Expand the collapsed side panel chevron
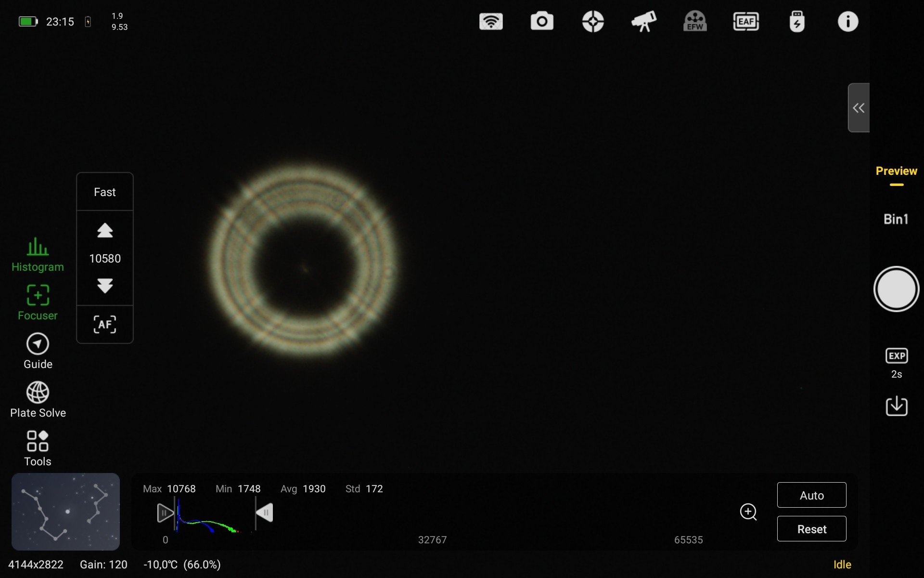This screenshot has height=578, width=924. pyautogui.click(x=859, y=107)
